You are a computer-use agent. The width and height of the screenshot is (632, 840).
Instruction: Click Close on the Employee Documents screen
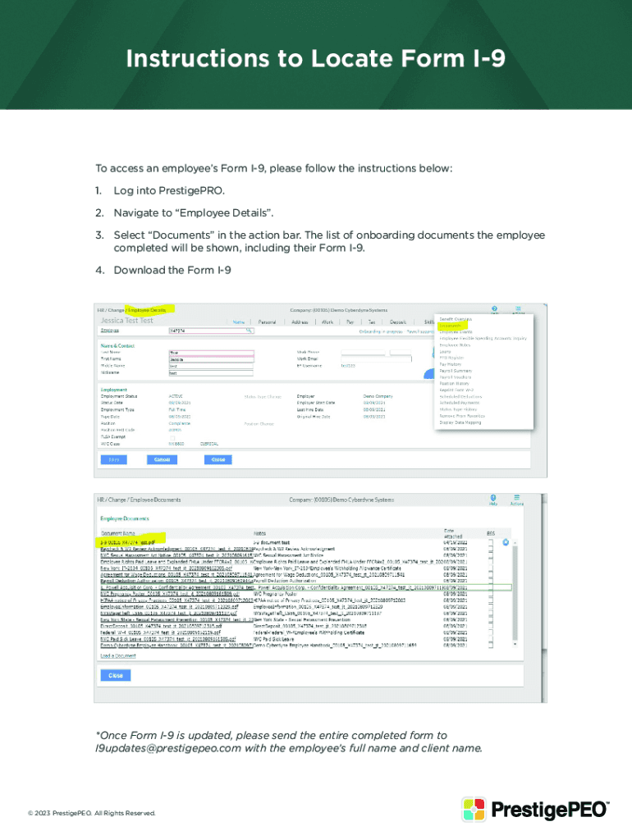click(x=115, y=675)
